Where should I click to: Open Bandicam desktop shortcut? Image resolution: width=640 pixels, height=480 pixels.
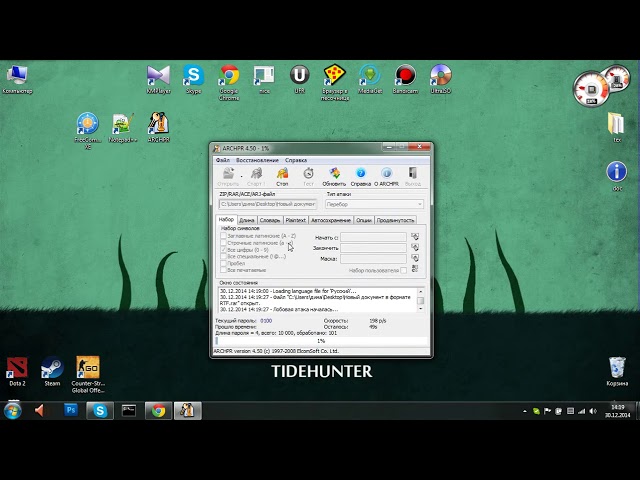point(405,79)
